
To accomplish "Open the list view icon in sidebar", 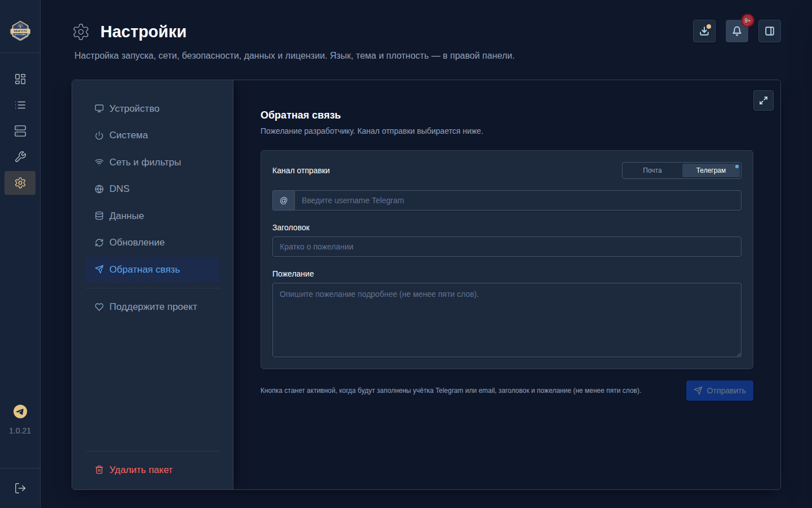I will (20, 105).
